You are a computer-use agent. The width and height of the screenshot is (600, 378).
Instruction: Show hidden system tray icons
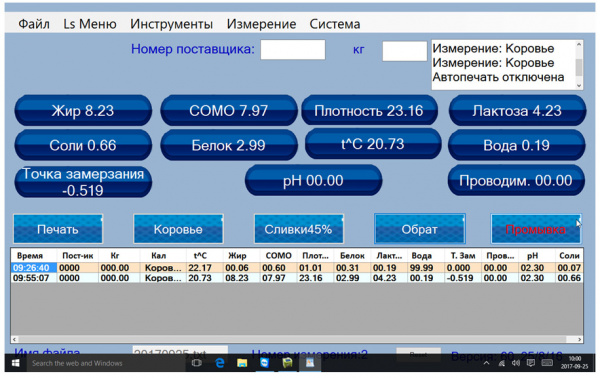pyautogui.click(x=486, y=363)
